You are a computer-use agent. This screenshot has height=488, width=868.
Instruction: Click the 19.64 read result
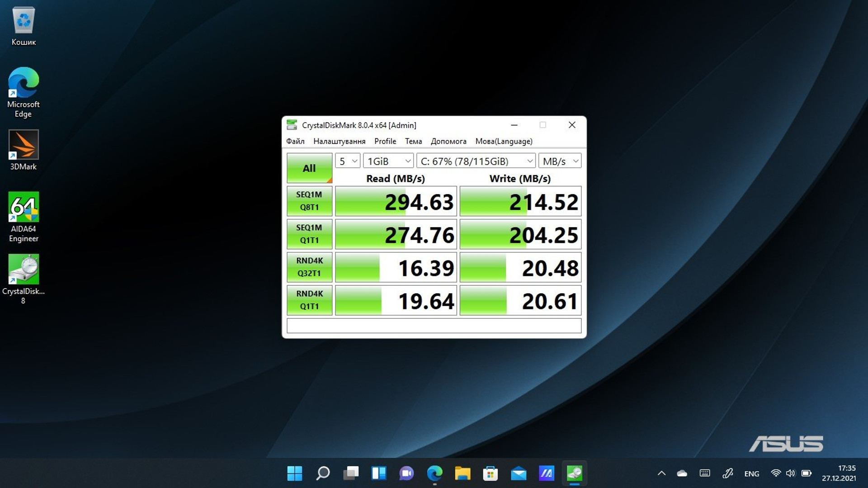point(396,300)
